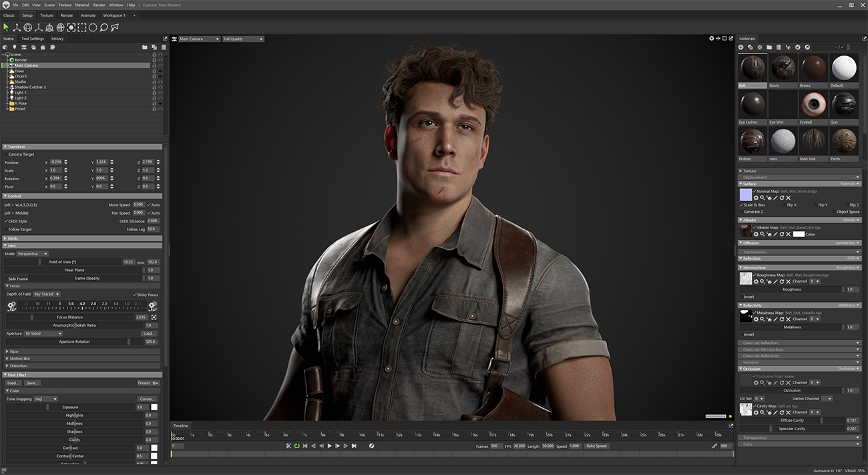Select the Translate tool in the toolbar
This screenshot has width=868, height=475.
pyautogui.click(x=17, y=27)
